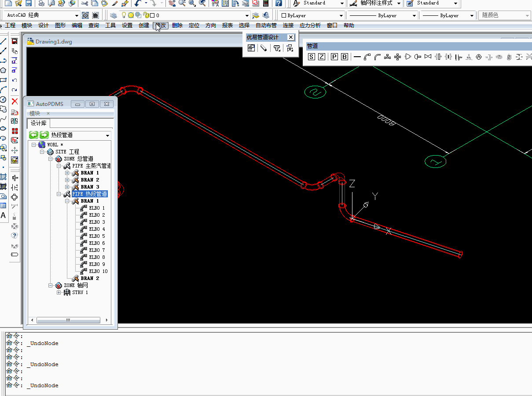532x396 pixels.
Task: Collapse the ZONE 总管道 node
Action: tap(51, 159)
